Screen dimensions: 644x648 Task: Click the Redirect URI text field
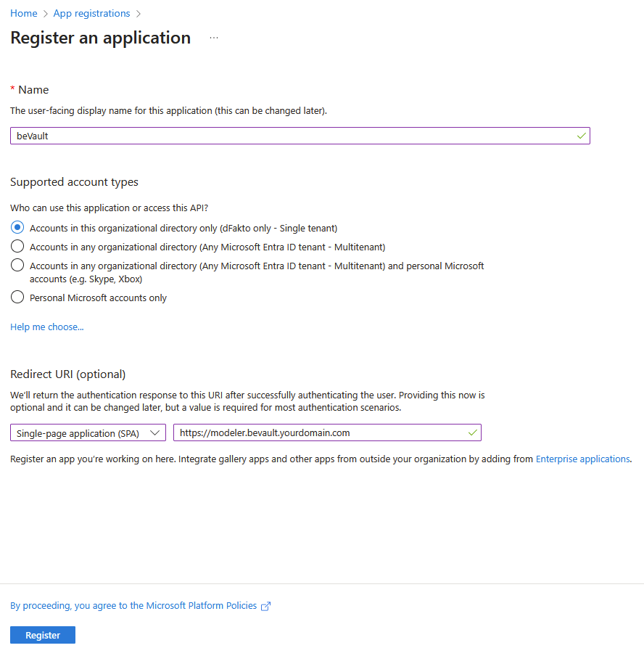click(319, 433)
